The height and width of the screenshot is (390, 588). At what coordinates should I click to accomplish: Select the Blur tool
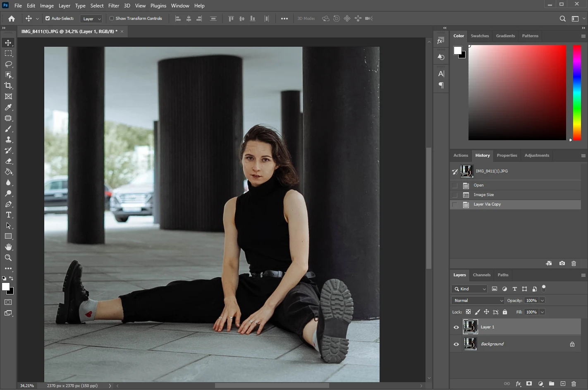[x=8, y=182]
